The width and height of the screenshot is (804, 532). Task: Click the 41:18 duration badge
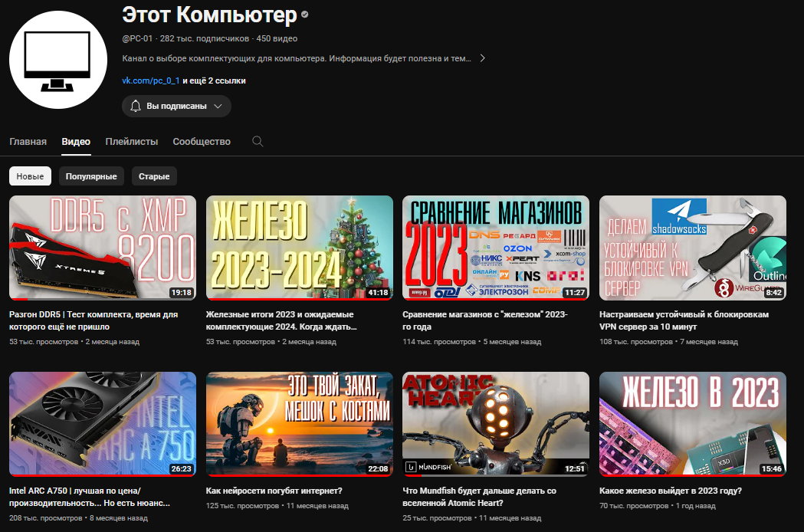point(379,292)
